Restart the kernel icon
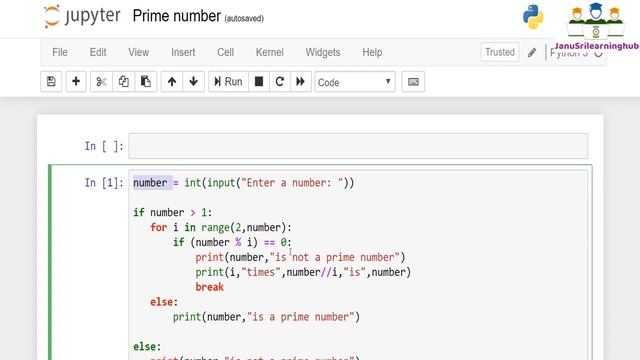 [280, 82]
